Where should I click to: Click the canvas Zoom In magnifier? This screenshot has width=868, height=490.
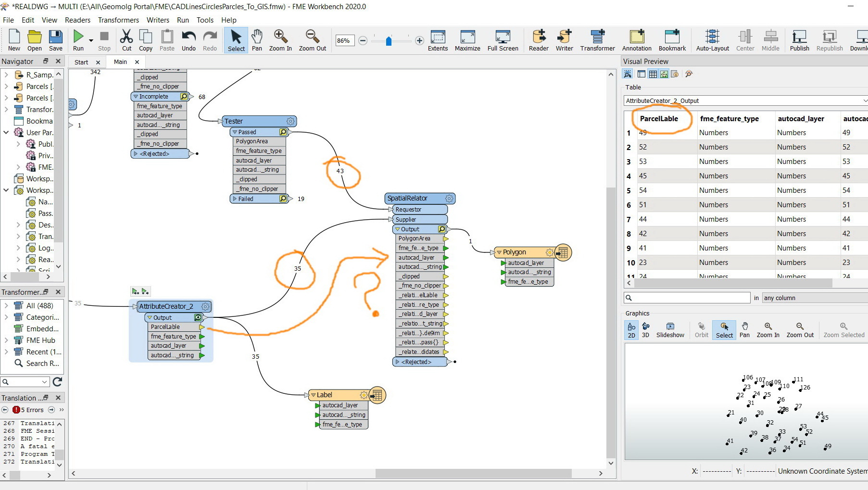280,40
